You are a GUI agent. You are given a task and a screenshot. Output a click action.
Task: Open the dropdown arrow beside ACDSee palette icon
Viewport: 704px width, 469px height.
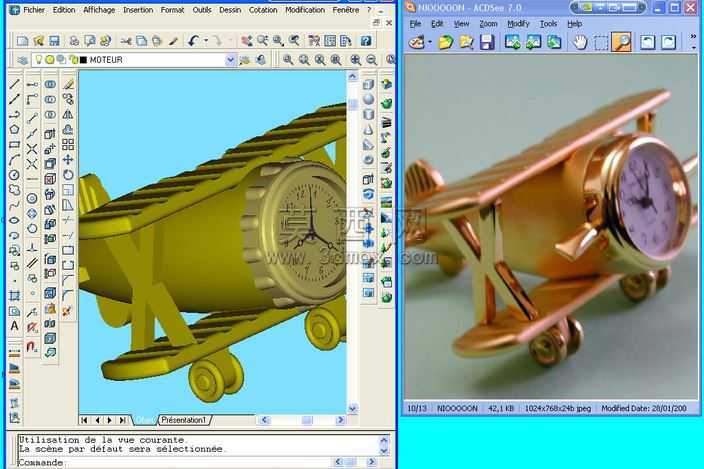pos(430,42)
